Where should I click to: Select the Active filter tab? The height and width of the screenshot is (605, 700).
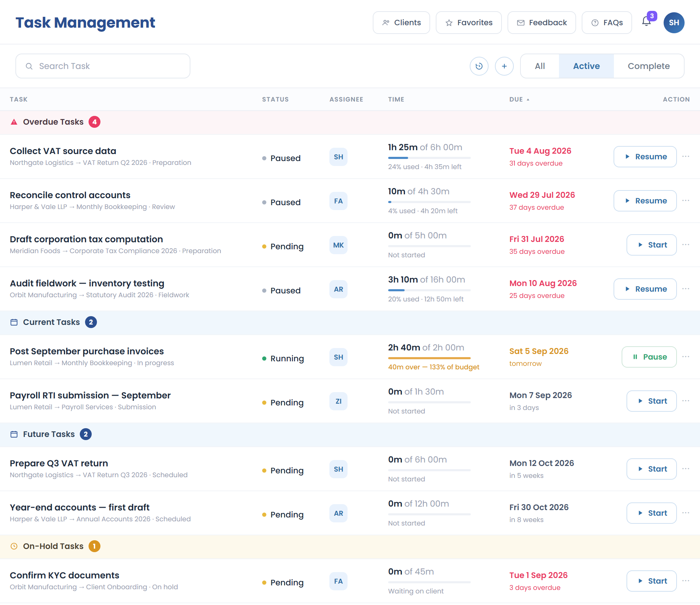point(586,66)
